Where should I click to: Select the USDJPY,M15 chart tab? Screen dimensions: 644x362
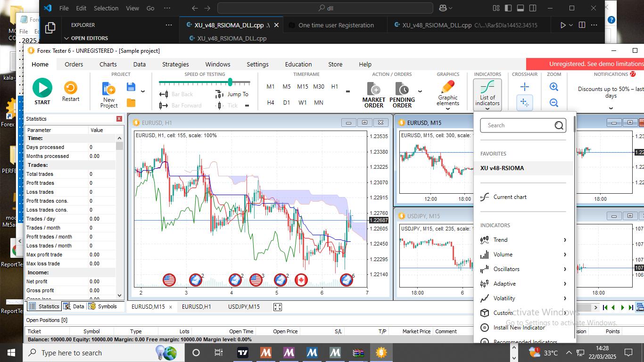[244, 307]
